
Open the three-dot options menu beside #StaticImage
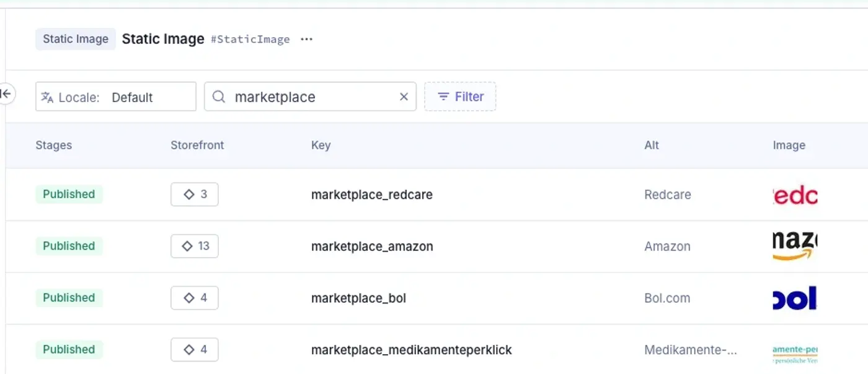(x=306, y=39)
